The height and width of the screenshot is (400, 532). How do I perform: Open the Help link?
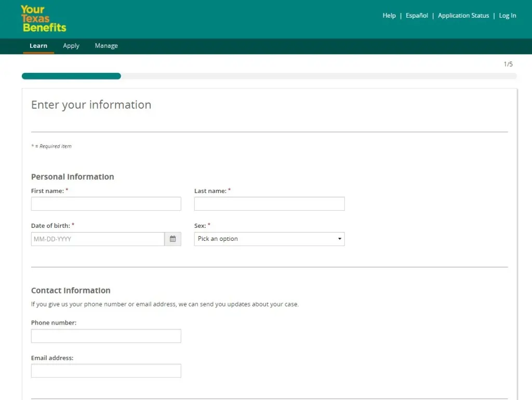click(x=389, y=16)
